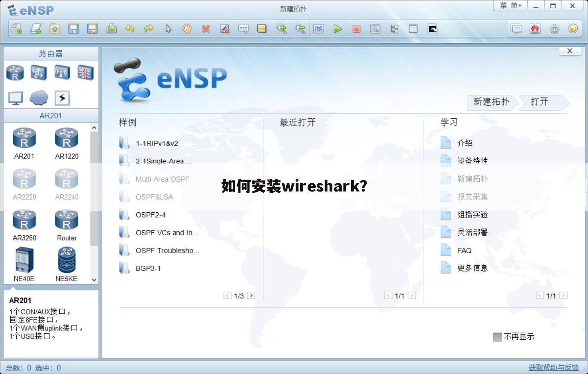588x374 pixels.
Task: Select the PC terminal category icon
Action: pyautogui.click(x=16, y=98)
